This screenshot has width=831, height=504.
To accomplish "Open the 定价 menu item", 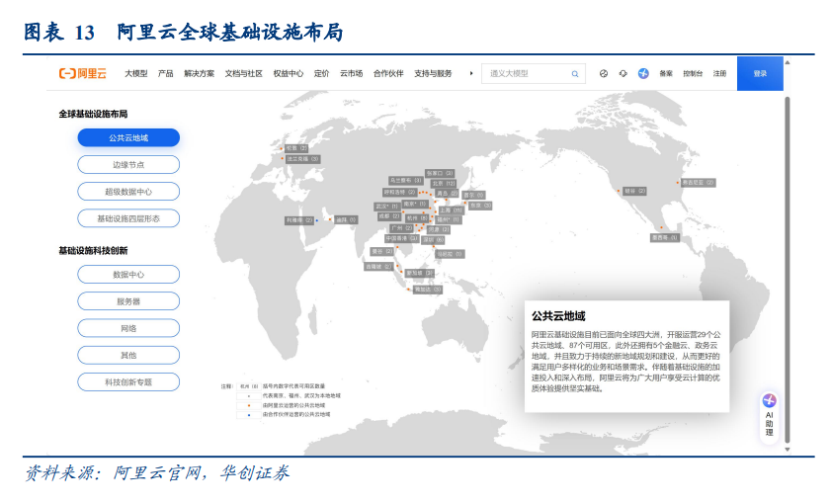I will (322, 73).
